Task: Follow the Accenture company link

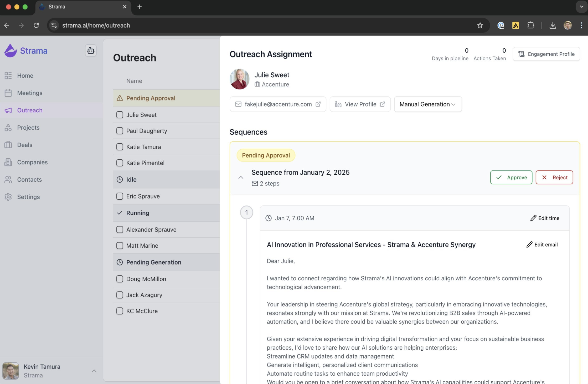Action: coord(275,84)
